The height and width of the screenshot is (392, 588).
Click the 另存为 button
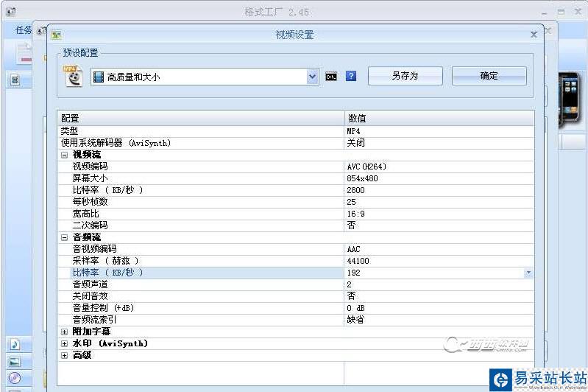tap(405, 76)
